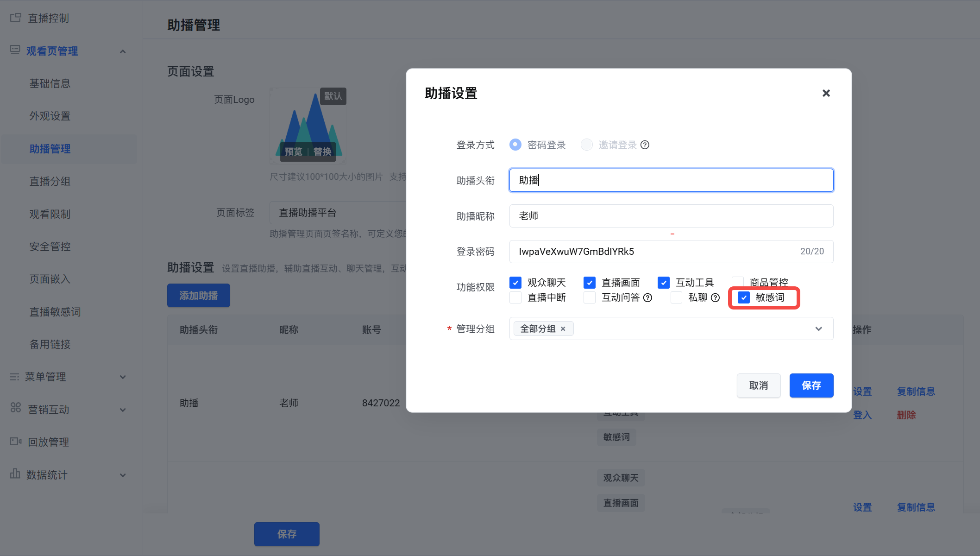Image resolution: width=980 pixels, height=556 pixels.
Task: Collapse the 观看页管理 section
Action: 123,51
